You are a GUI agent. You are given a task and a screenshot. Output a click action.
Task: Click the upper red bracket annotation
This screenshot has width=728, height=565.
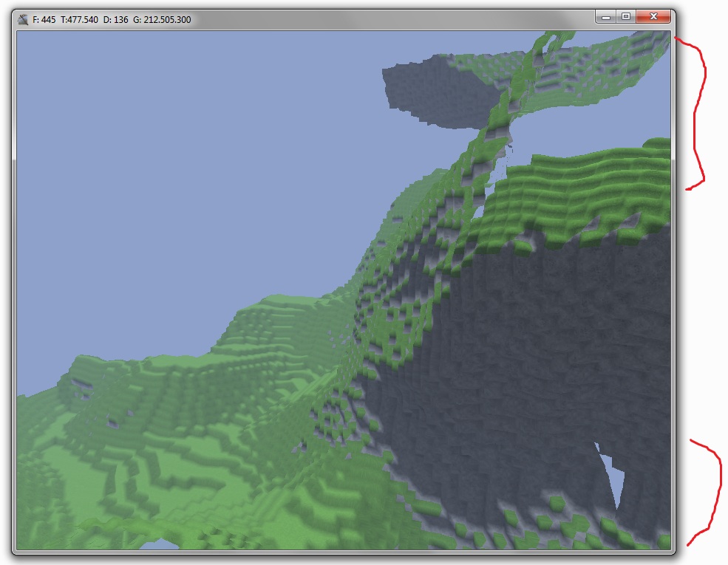point(698,111)
